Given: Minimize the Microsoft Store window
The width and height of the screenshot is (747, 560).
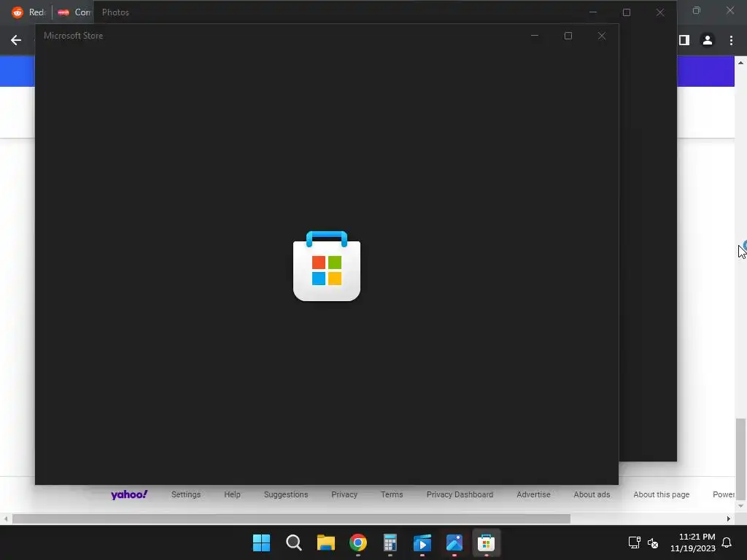Looking at the screenshot, I should point(535,36).
